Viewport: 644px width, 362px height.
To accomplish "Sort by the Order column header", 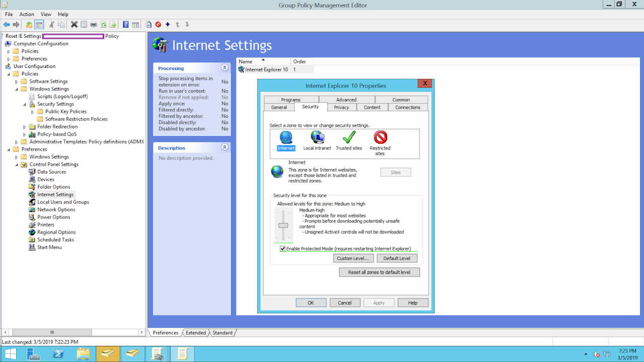I will point(302,61).
